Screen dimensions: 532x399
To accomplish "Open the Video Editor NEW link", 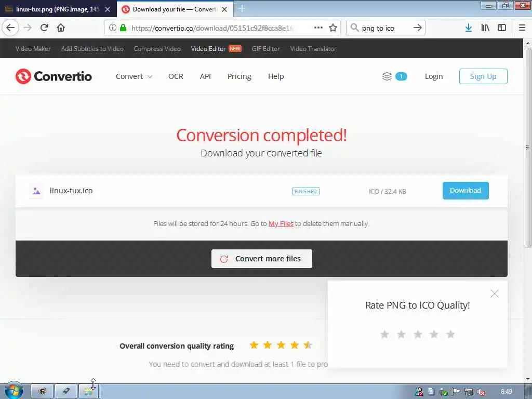I will click(216, 48).
